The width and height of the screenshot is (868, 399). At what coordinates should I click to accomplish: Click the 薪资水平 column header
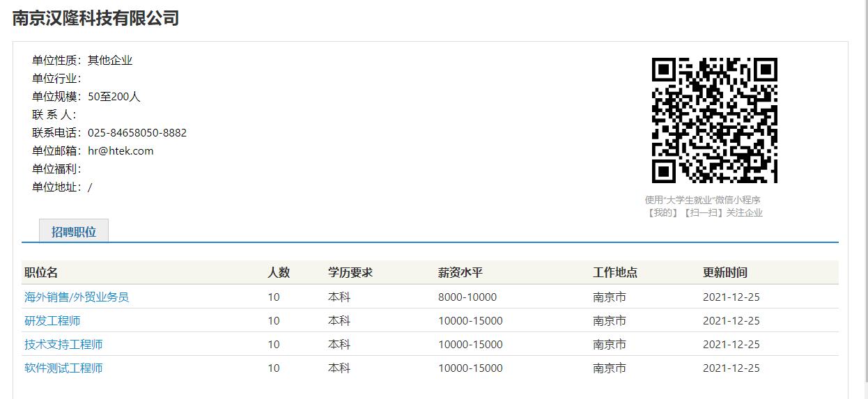460,272
